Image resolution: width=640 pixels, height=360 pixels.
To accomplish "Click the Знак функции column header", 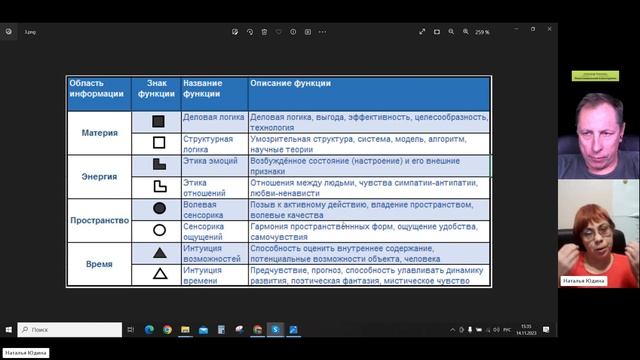I will [156, 93].
